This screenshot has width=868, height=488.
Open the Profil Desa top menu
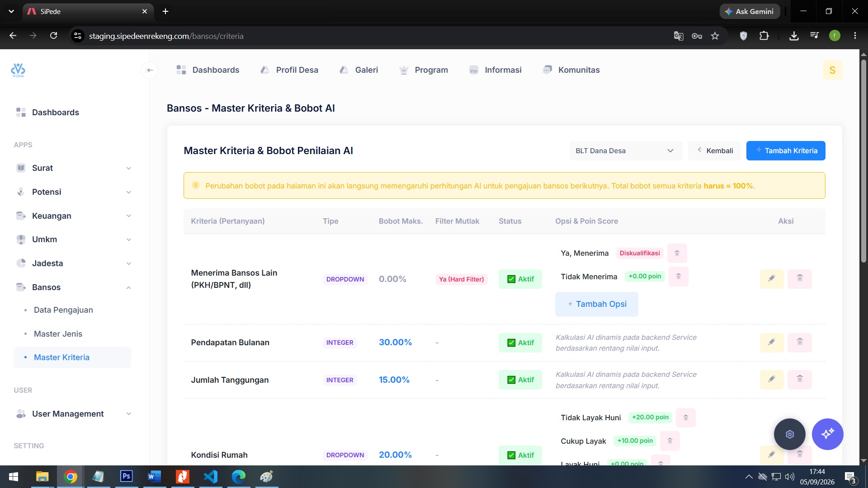tap(289, 70)
